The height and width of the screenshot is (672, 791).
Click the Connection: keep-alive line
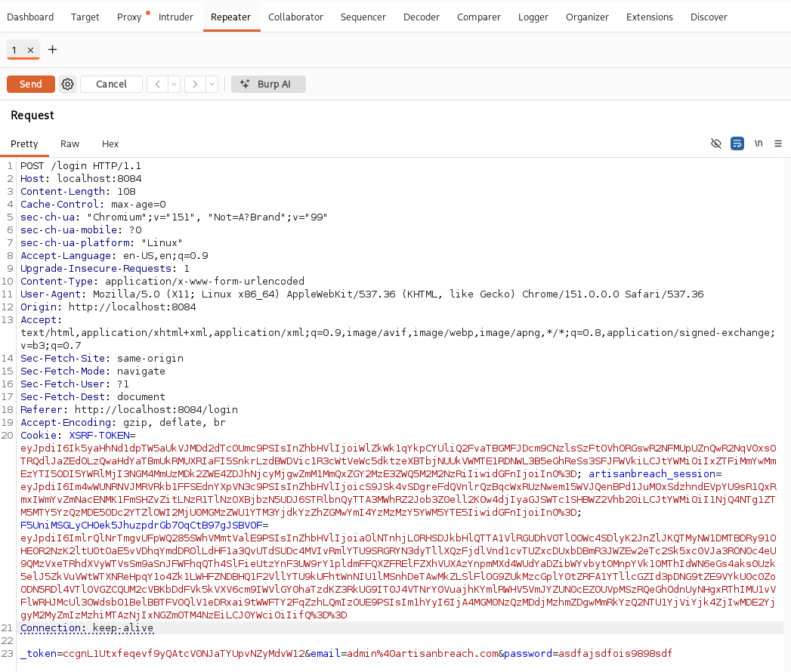tap(87, 627)
